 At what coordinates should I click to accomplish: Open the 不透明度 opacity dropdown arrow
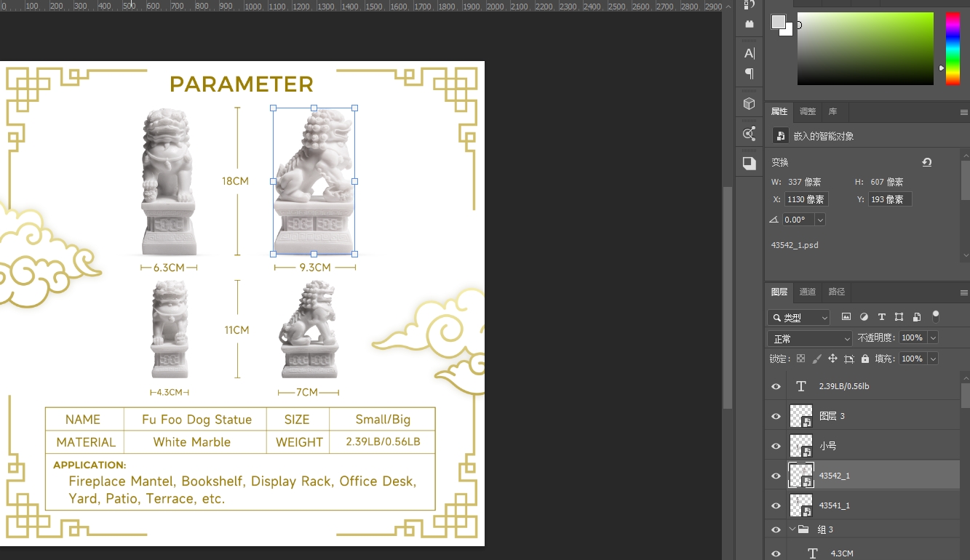click(932, 337)
